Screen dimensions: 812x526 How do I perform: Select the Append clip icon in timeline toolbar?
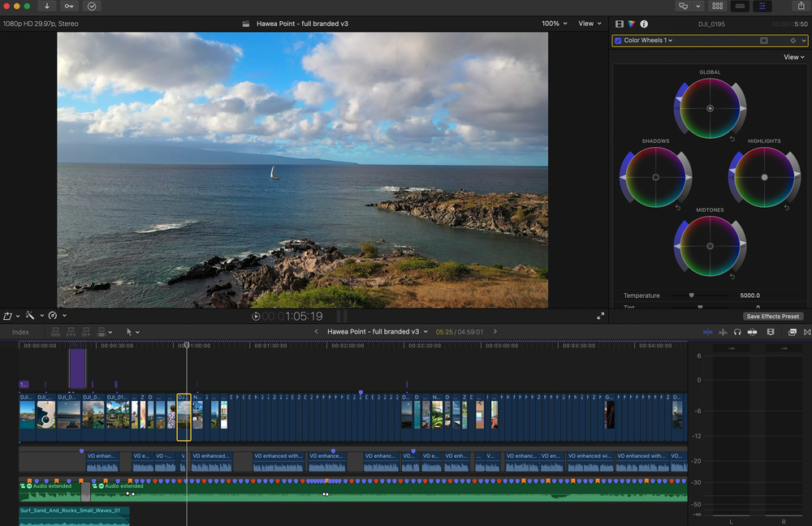click(x=86, y=331)
